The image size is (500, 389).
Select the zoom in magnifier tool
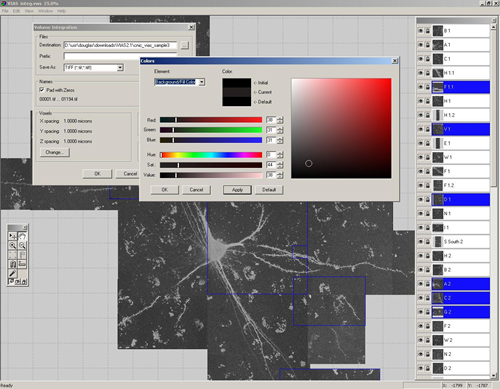click(13, 246)
